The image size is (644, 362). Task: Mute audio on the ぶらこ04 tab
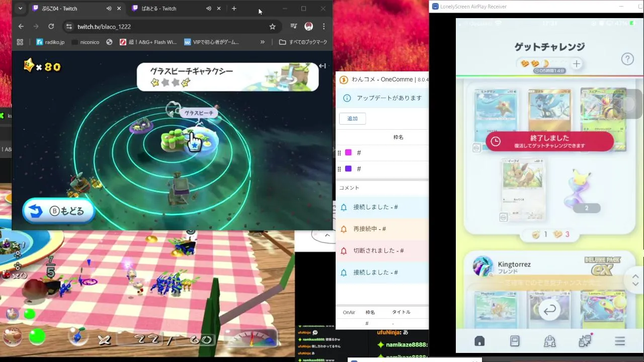click(x=109, y=9)
